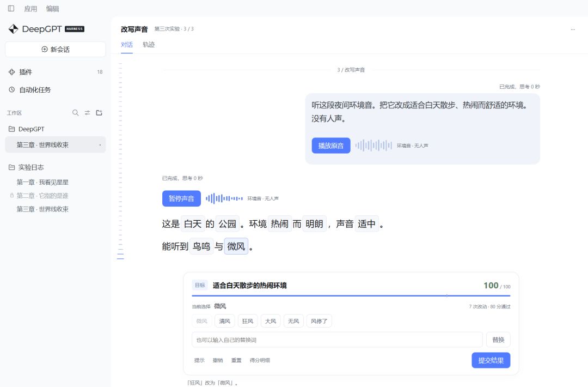Click the original audio waveform
The height and width of the screenshot is (387, 588).
point(373,146)
